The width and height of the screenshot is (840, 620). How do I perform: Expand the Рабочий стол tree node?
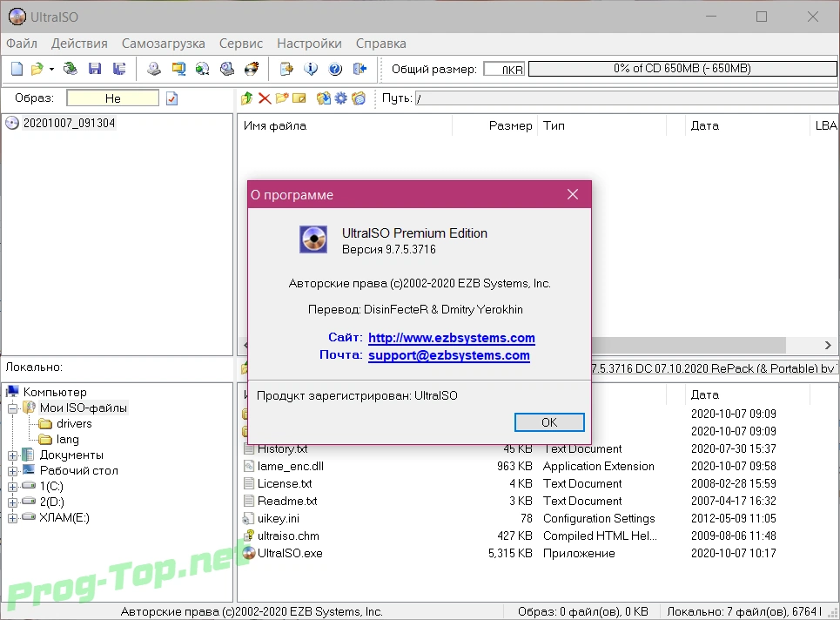13,471
